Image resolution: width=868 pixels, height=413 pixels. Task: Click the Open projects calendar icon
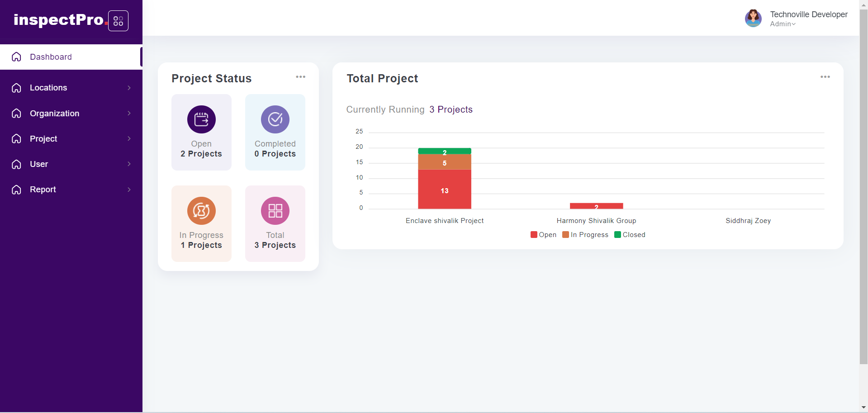201,119
